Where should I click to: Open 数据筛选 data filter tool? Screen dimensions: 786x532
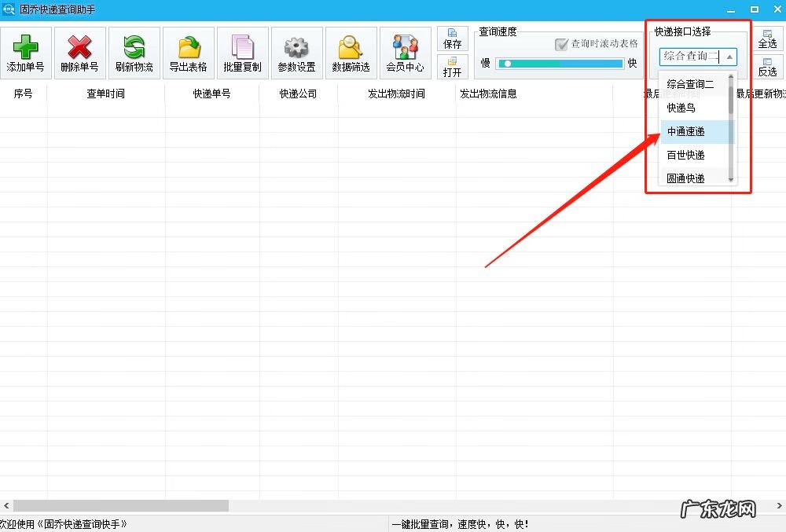[351, 53]
